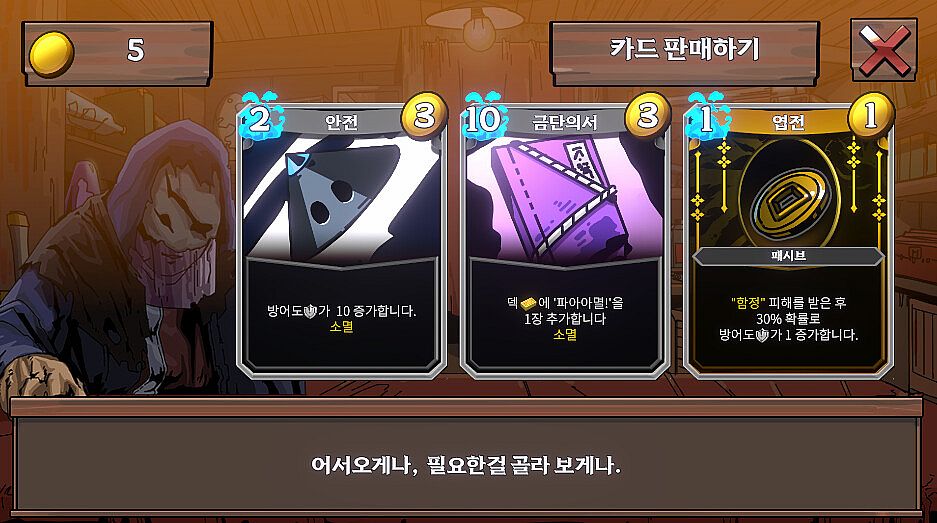Viewport: 937px width, 523px height.
Task: Click the 금단의서 card title
Action: pos(565,122)
